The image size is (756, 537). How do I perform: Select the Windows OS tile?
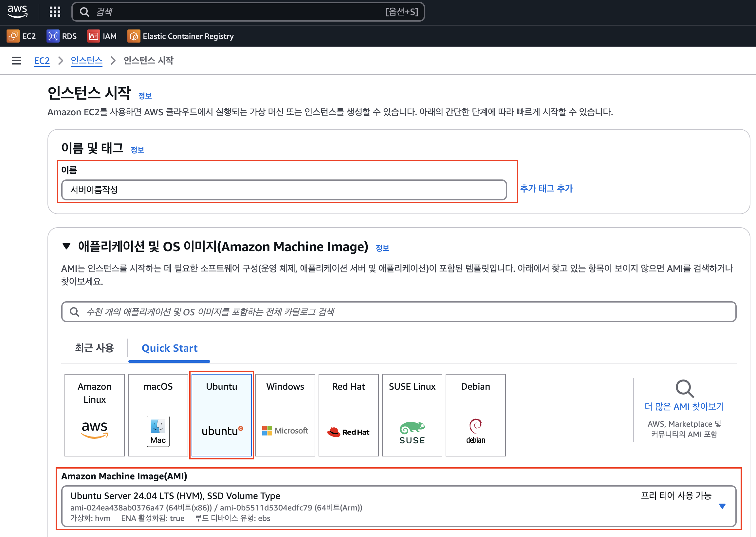[x=285, y=415]
